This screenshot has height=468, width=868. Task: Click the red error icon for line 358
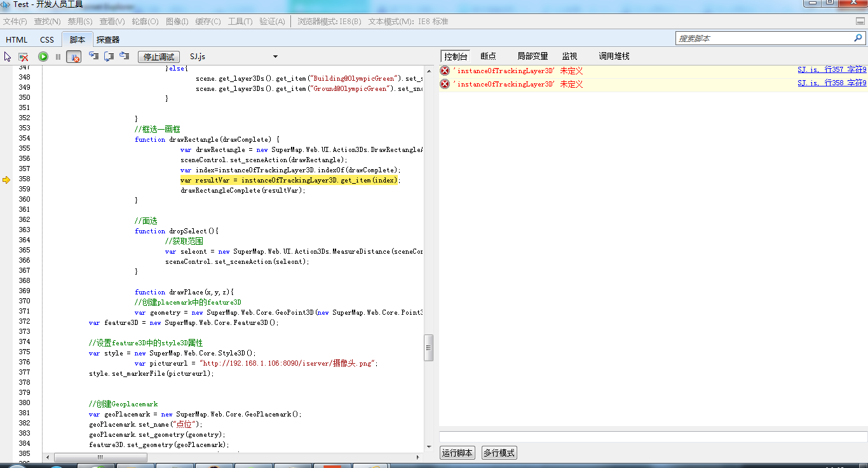tap(445, 84)
